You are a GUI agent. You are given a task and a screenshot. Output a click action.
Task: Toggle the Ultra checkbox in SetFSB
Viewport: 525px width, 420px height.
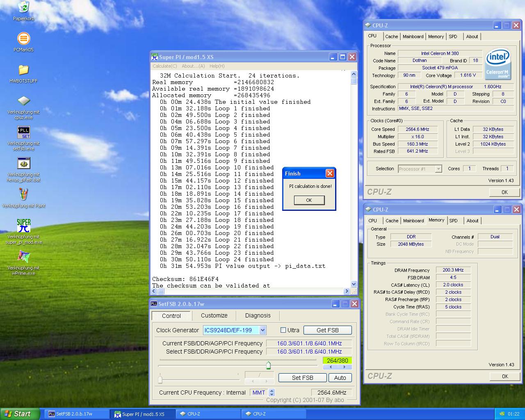click(283, 330)
